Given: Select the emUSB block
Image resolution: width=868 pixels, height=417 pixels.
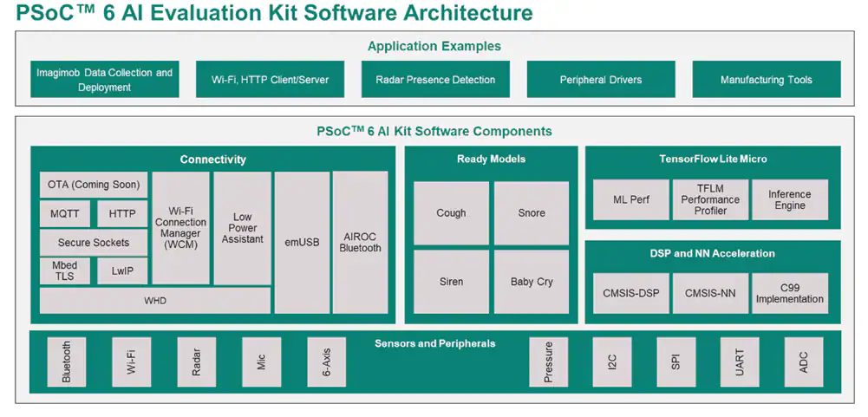Looking at the screenshot, I should tap(303, 243).
